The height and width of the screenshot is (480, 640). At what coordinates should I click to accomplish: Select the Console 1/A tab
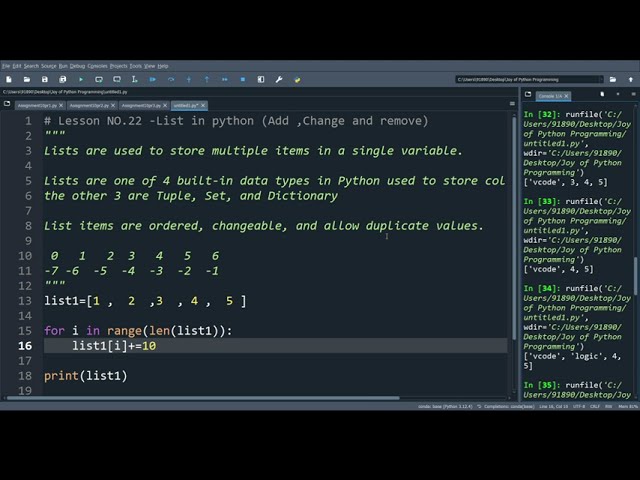[550, 96]
